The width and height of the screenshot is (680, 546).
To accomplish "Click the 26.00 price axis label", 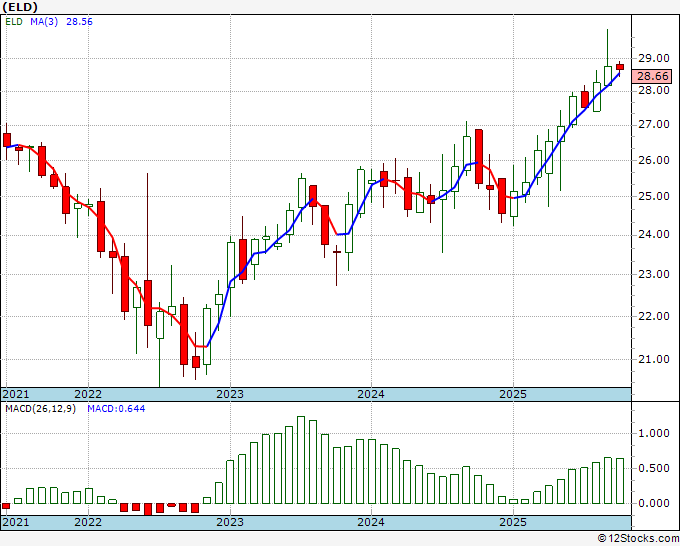I will 654,160.
